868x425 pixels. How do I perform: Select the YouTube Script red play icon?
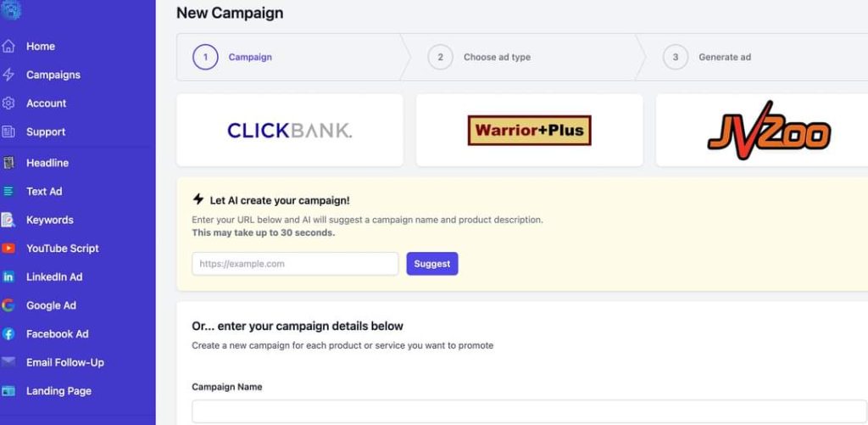[x=8, y=249]
